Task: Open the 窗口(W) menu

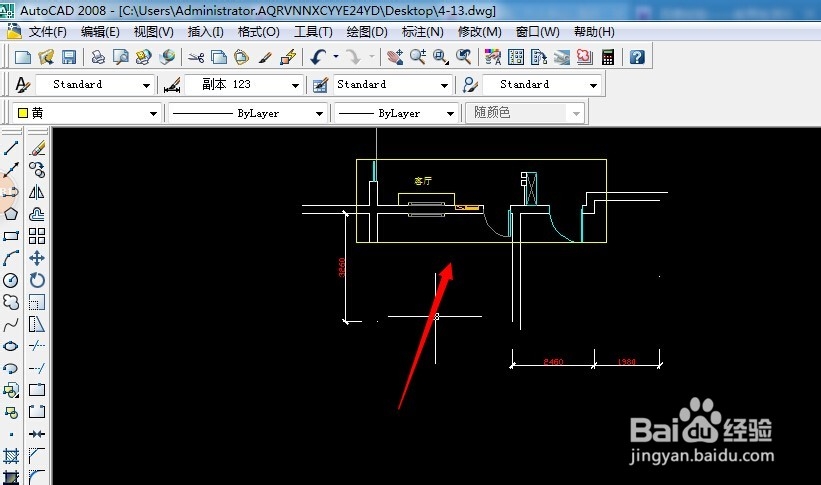Action: point(537,32)
